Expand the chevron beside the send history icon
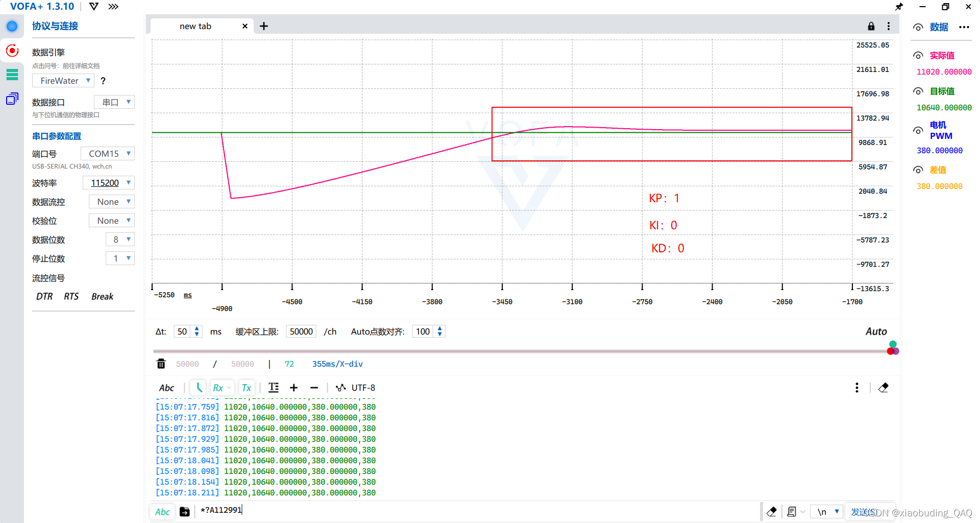 [x=803, y=512]
